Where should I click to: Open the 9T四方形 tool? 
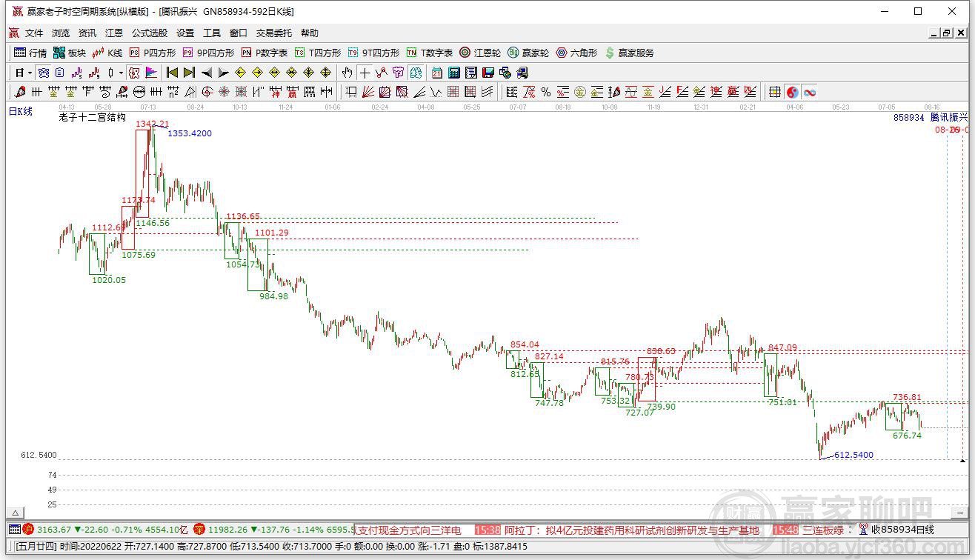[373, 53]
